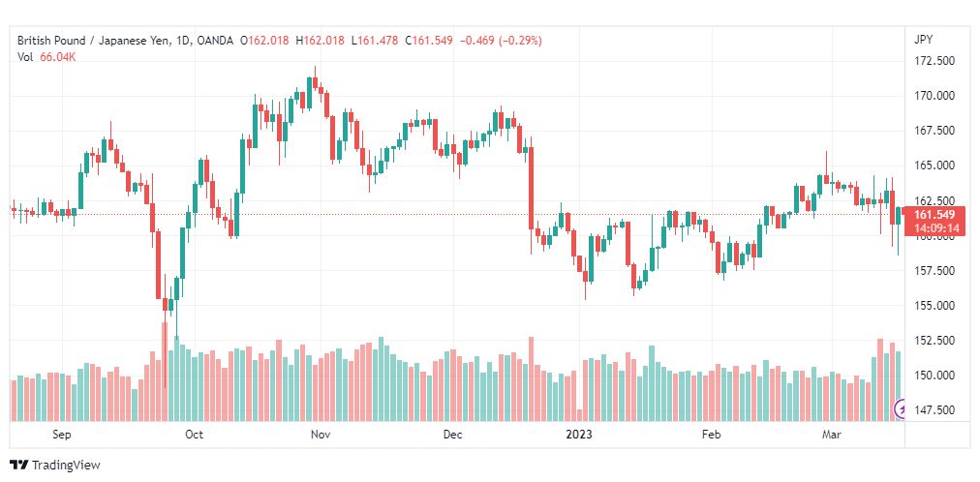
Task: Select the Vol 66.04K indicator legend
Action: (x=46, y=57)
